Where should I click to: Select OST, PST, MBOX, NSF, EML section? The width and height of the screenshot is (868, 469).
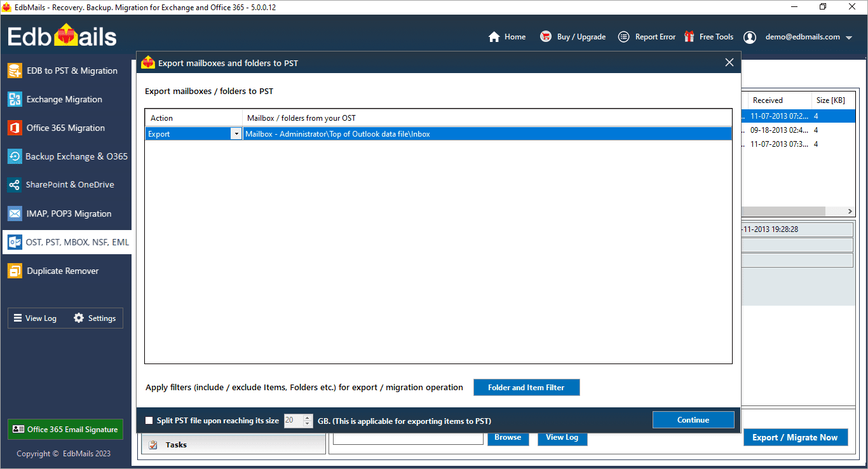click(x=67, y=242)
